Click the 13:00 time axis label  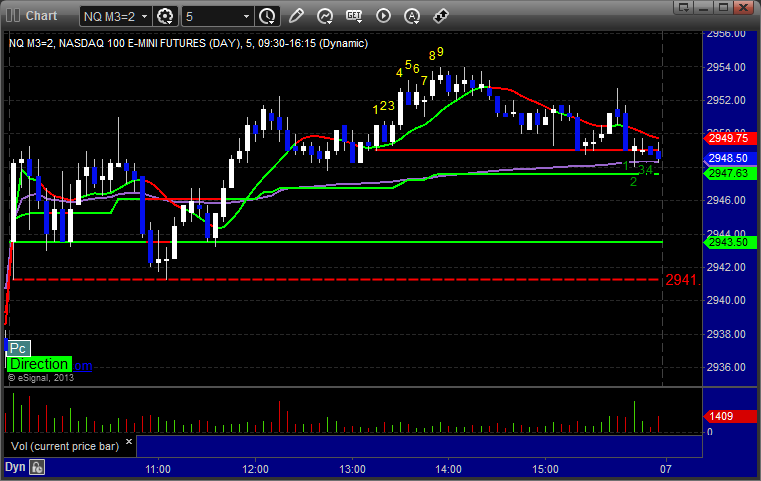point(352,469)
